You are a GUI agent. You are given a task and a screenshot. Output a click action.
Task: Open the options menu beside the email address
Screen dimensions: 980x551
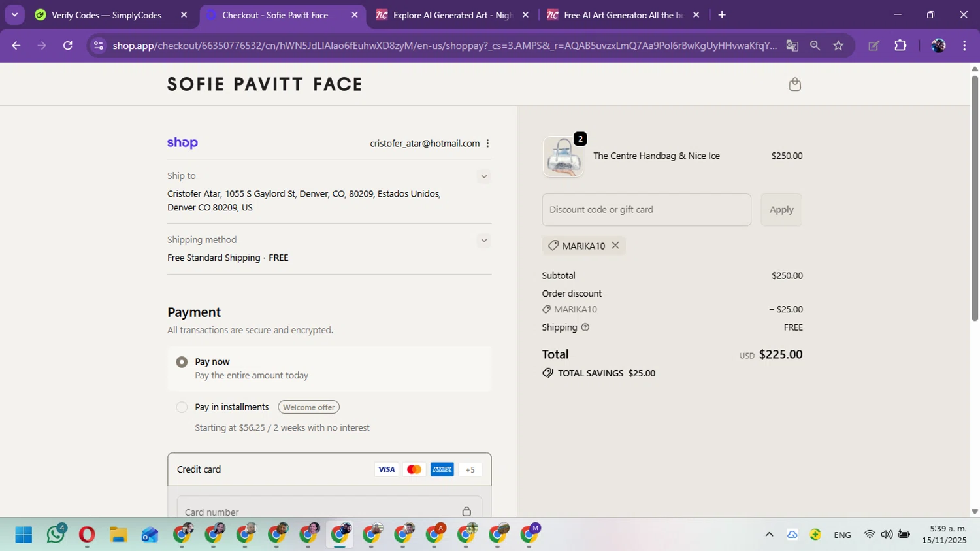coord(487,144)
